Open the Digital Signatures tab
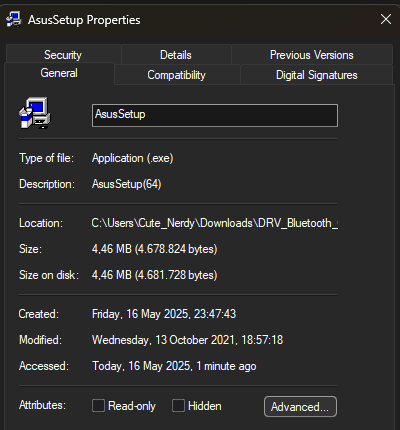This screenshot has width=400, height=430. (317, 75)
